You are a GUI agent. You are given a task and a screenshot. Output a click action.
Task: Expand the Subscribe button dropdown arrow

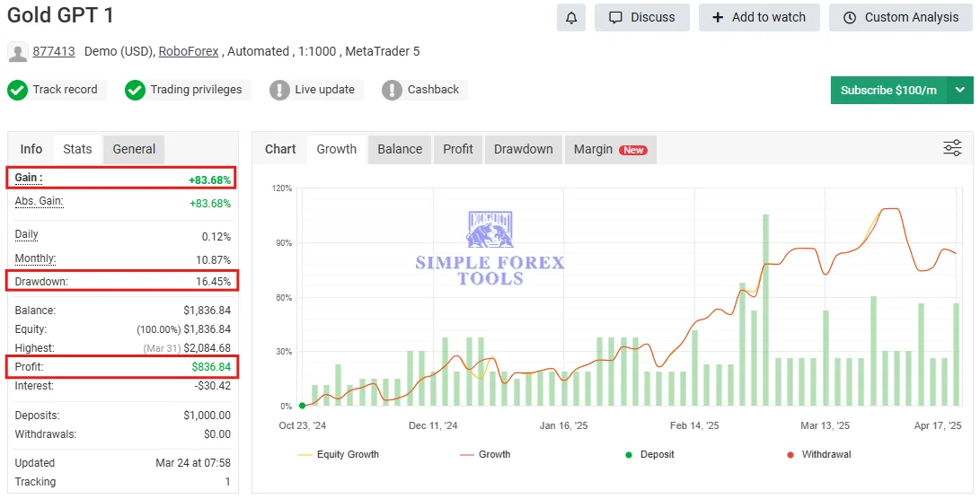click(x=960, y=91)
